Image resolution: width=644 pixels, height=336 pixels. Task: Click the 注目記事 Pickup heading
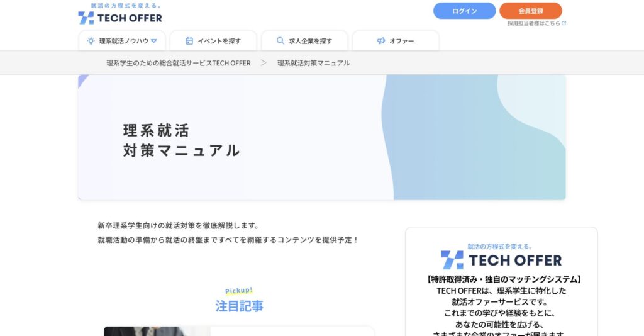(x=239, y=306)
